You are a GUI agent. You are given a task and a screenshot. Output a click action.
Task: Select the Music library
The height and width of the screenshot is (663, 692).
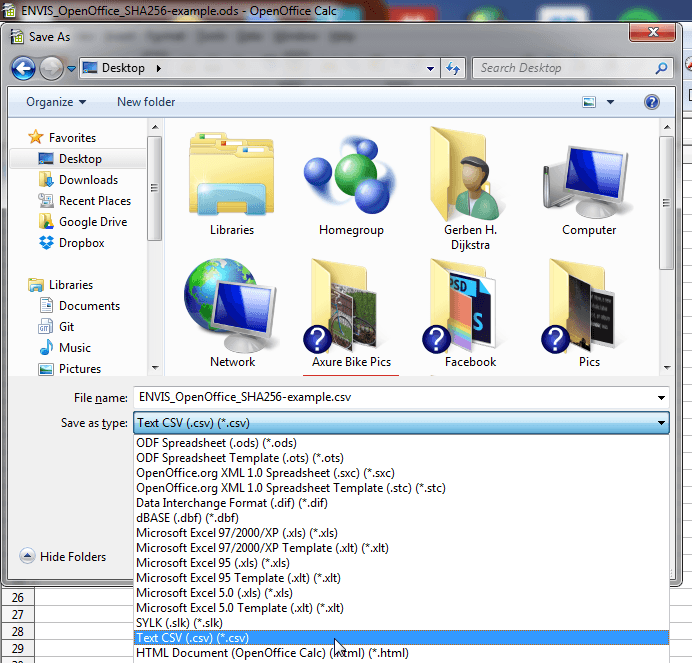[x=65, y=348]
